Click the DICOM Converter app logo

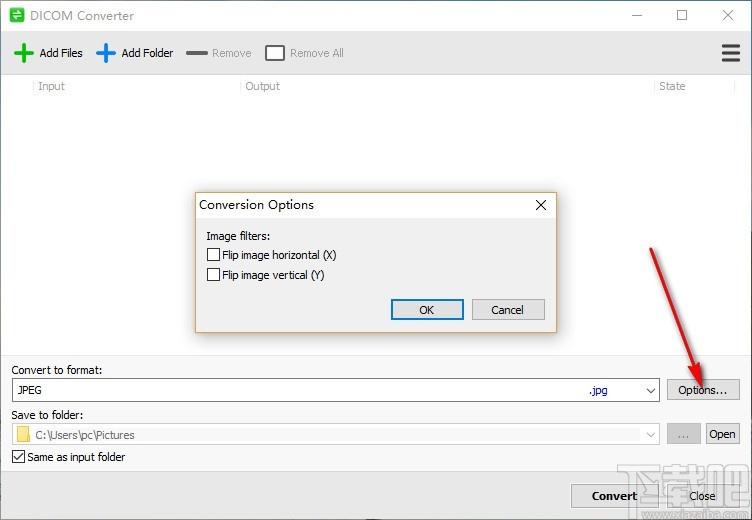click(17, 15)
